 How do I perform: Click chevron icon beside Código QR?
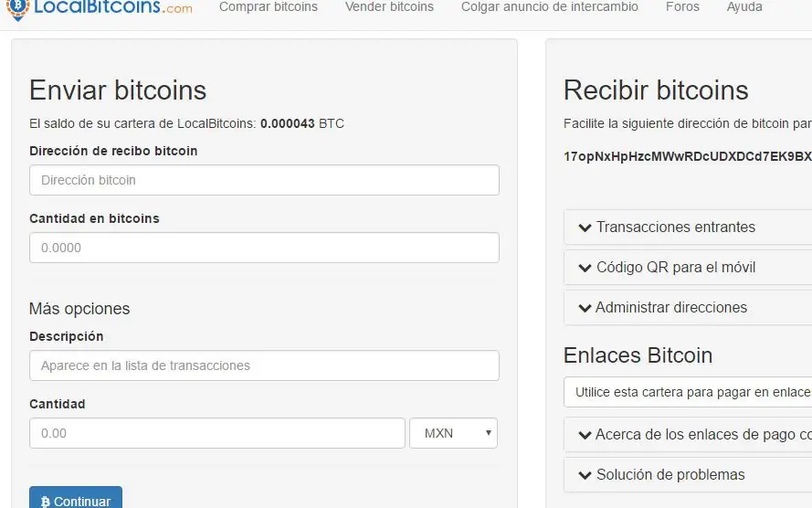(x=585, y=269)
